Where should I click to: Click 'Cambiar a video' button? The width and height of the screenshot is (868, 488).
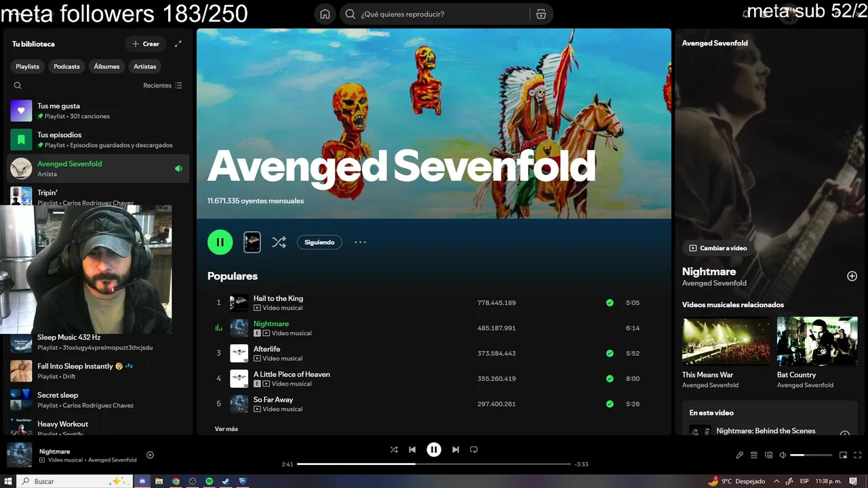tap(717, 248)
